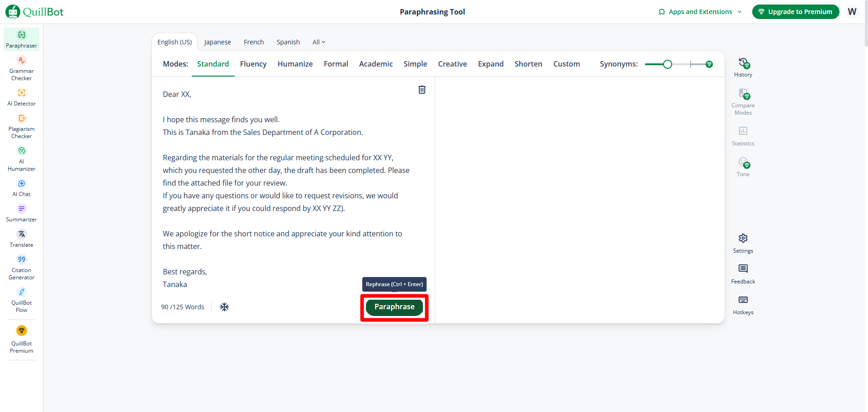Open the W user account avatar
This screenshot has height=412, width=868.
pyautogui.click(x=852, y=12)
